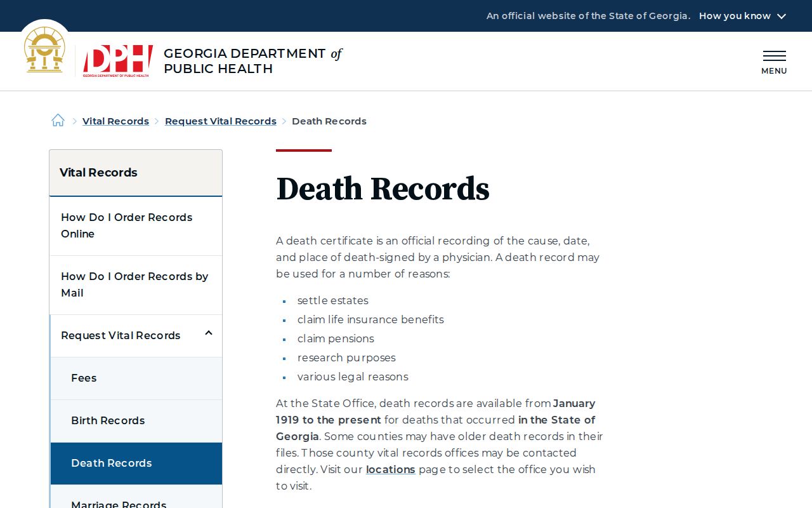This screenshot has height=508, width=812.
Task: Click 'An official website of the State of Georgia' text
Action: click(588, 16)
